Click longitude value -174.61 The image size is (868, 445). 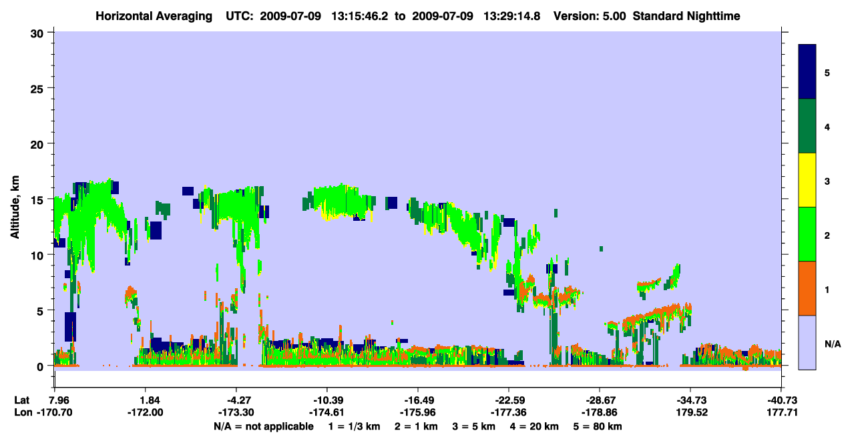click(x=327, y=412)
